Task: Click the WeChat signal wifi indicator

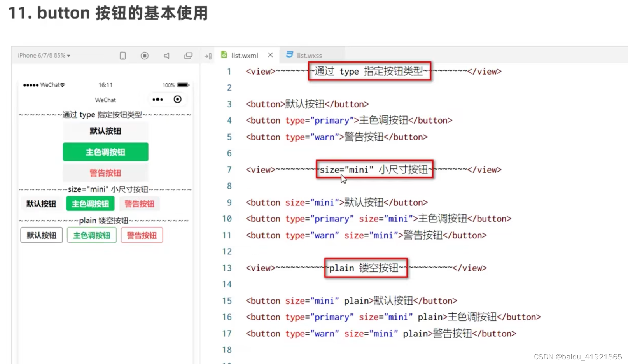Action: coord(44,85)
